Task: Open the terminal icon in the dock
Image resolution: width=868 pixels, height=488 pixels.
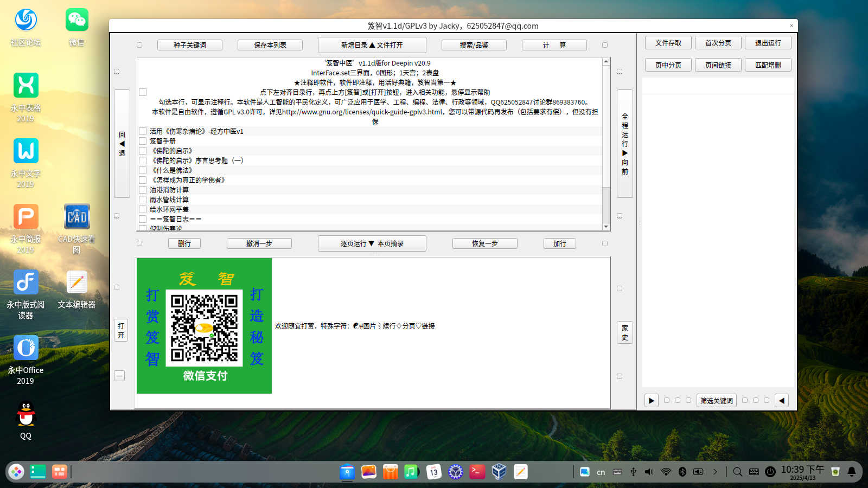Action: click(x=477, y=472)
